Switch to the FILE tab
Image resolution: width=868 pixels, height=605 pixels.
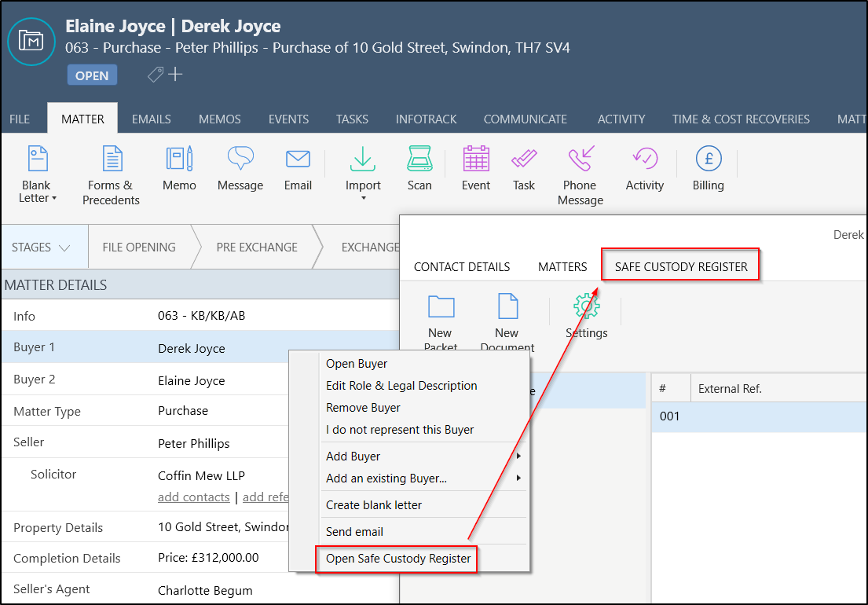click(20, 119)
